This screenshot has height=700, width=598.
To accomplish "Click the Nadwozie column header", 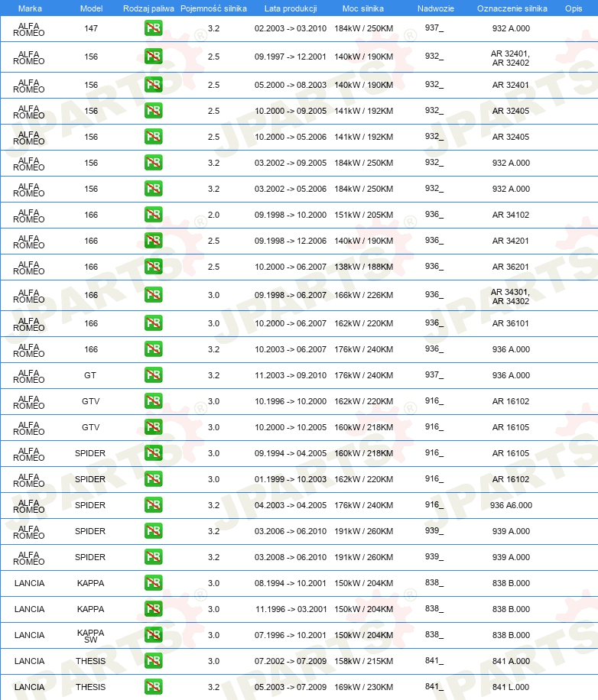I will (x=435, y=8).
